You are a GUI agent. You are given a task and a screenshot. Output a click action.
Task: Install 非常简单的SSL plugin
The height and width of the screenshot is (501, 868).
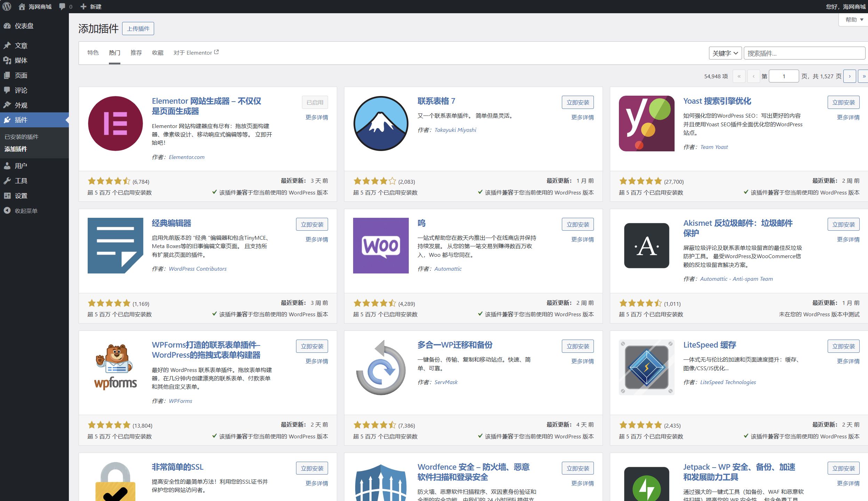pyautogui.click(x=312, y=468)
